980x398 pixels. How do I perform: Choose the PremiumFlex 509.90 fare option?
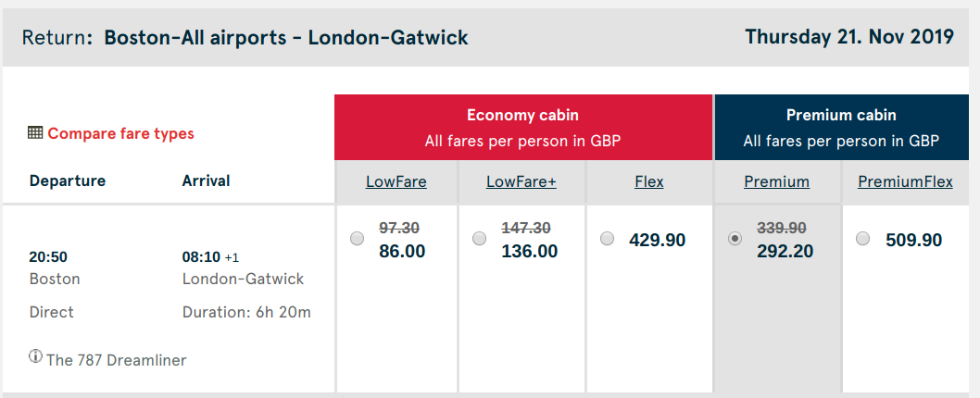(x=862, y=239)
